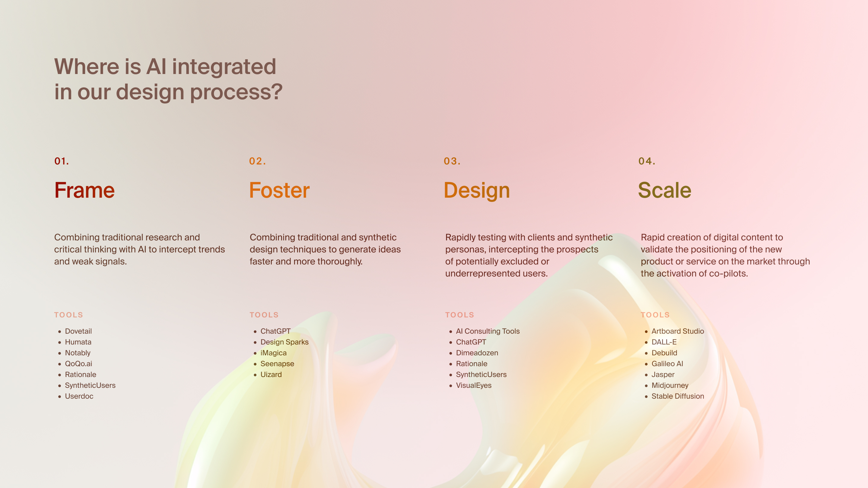Screen dimensions: 868x488
Task: Select the Design Sparks tool item
Action: pyautogui.click(x=284, y=341)
